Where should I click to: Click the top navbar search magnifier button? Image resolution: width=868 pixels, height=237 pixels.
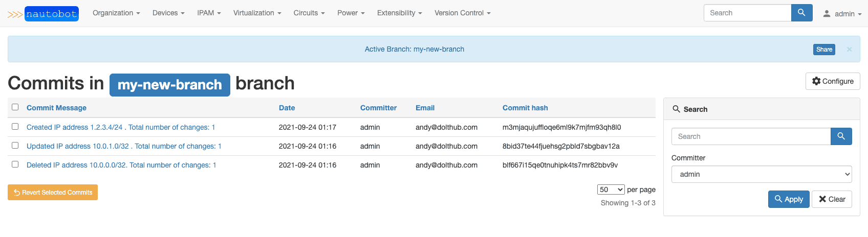[x=801, y=13]
